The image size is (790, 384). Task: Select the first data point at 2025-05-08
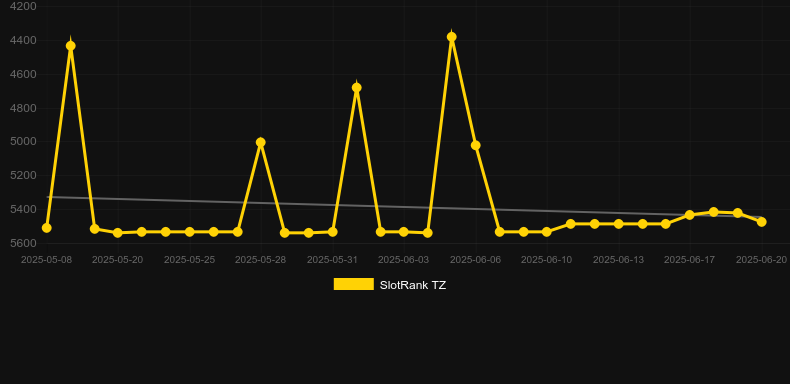(x=46, y=228)
